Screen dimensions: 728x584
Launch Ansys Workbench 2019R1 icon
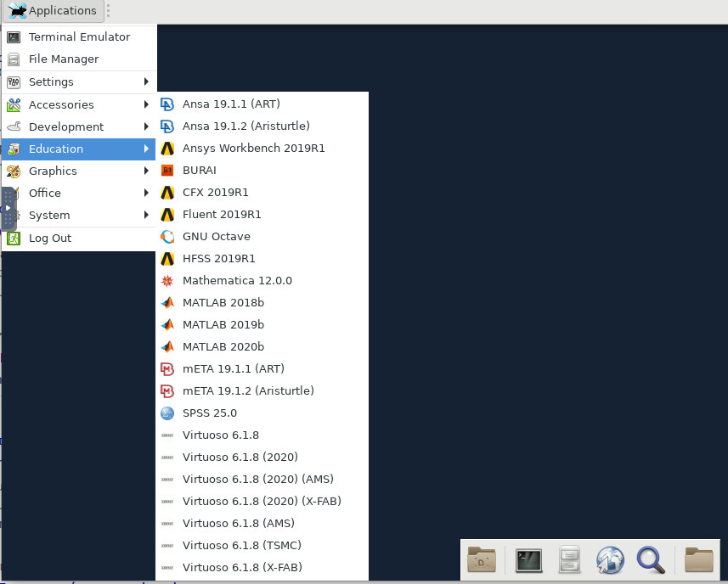click(x=167, y=149)
